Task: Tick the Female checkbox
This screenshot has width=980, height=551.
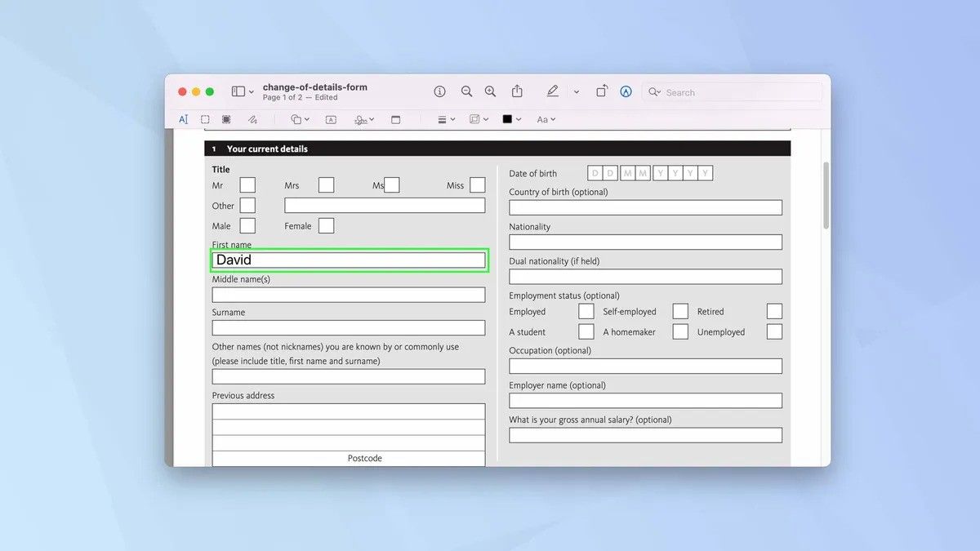Action: click(x=326, y=226)
